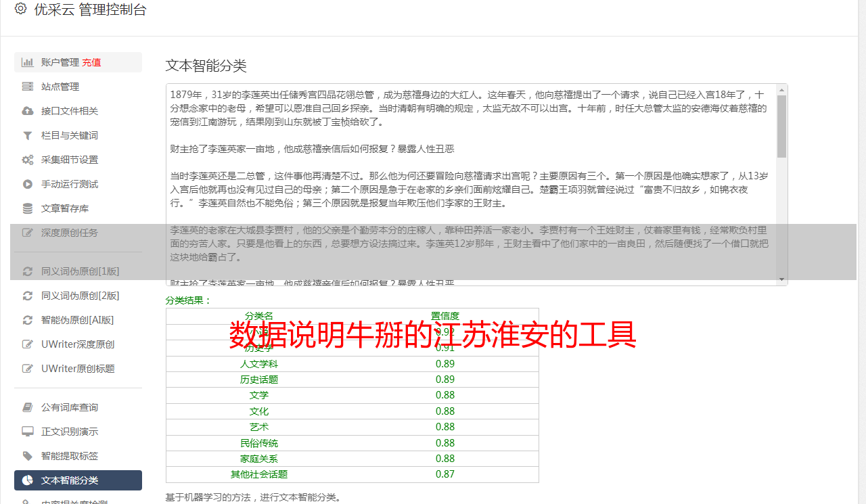The width and height of the screenshot is (866, 504).
Task: Click the edit icon for UWriter深度原创
Action: [x=27, y=344]
